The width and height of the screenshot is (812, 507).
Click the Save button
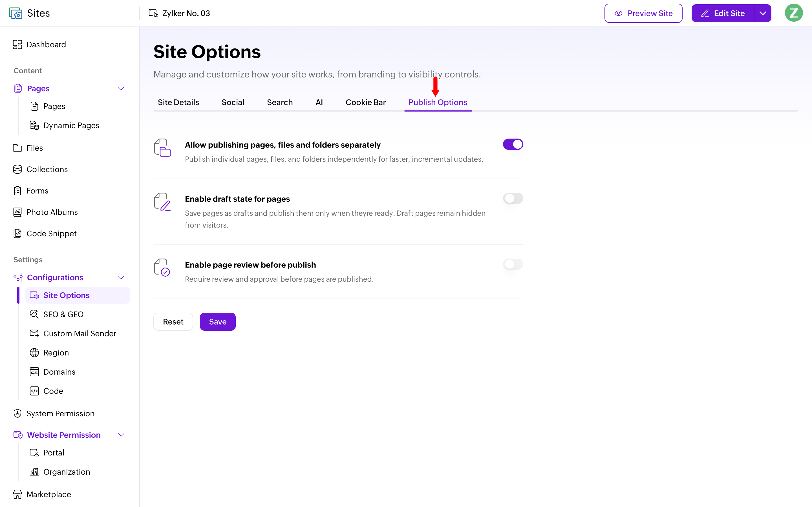[x=217, y=322]
